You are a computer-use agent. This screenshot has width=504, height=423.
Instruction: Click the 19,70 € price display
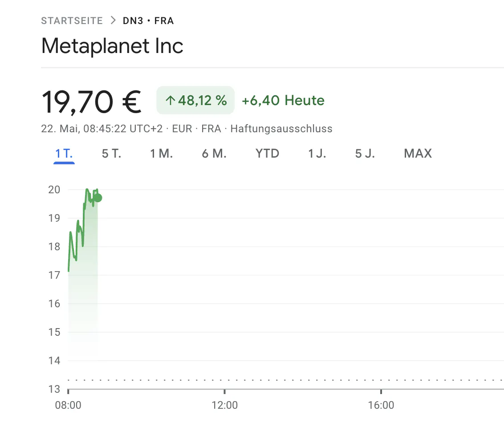click(x=91, y=102)
